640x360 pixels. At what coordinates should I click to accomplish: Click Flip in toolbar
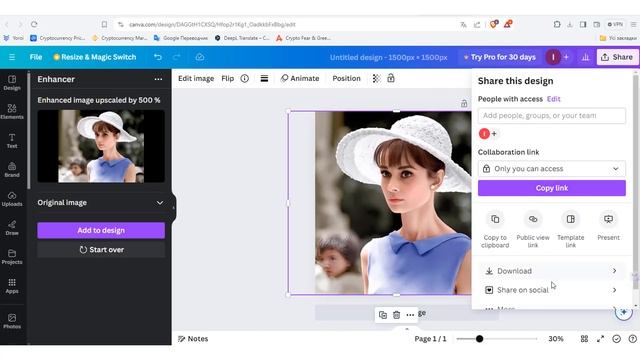coord(227,78)
